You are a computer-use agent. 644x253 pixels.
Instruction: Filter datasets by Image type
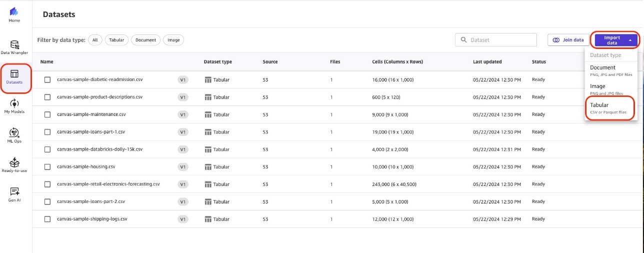pyautogui.click(x=173, y=40)
